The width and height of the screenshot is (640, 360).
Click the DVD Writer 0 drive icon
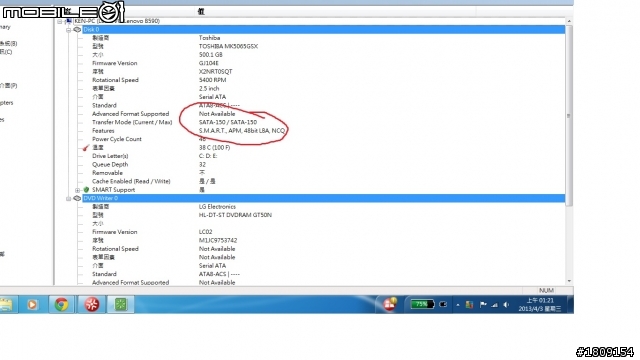(x=77, y=198)
